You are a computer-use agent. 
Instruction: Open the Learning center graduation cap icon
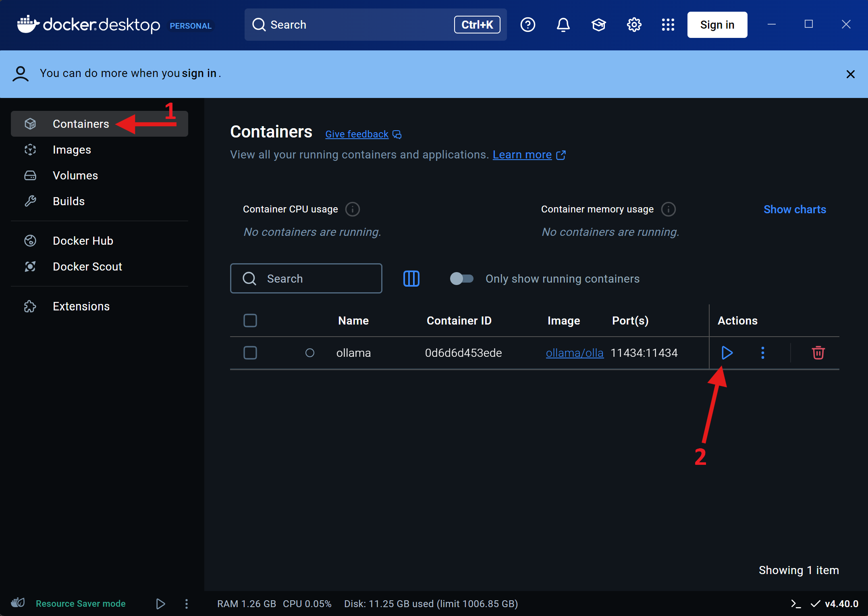pyautogui.click(x=598, y=25)
